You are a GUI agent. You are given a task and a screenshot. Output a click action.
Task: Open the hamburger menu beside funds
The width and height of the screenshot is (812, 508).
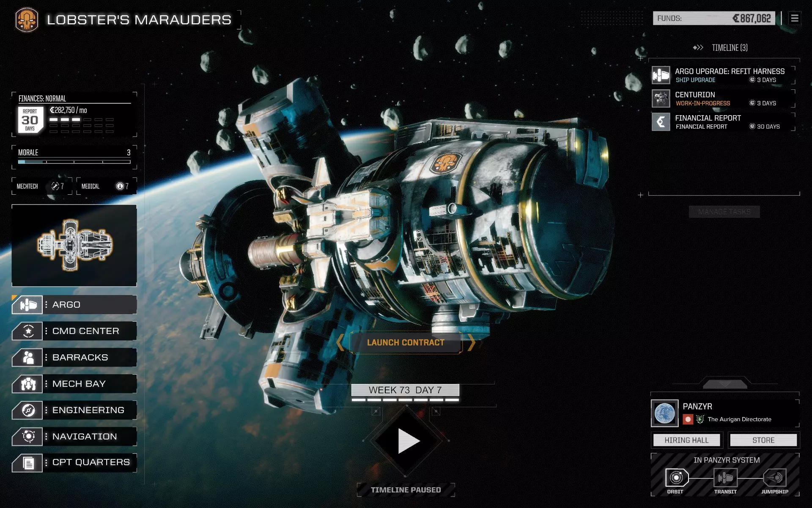pos(795,18)
